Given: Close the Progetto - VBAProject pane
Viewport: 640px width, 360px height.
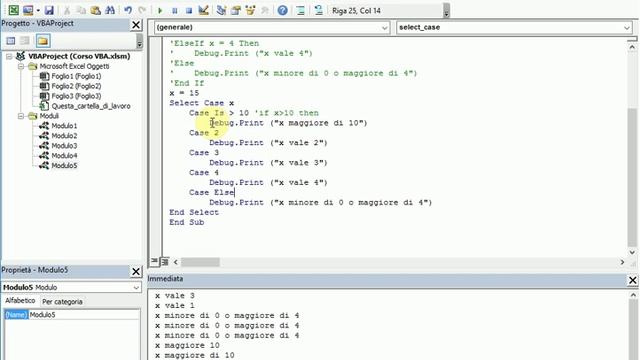Looking at the screenshot, I should pos(136,25).
